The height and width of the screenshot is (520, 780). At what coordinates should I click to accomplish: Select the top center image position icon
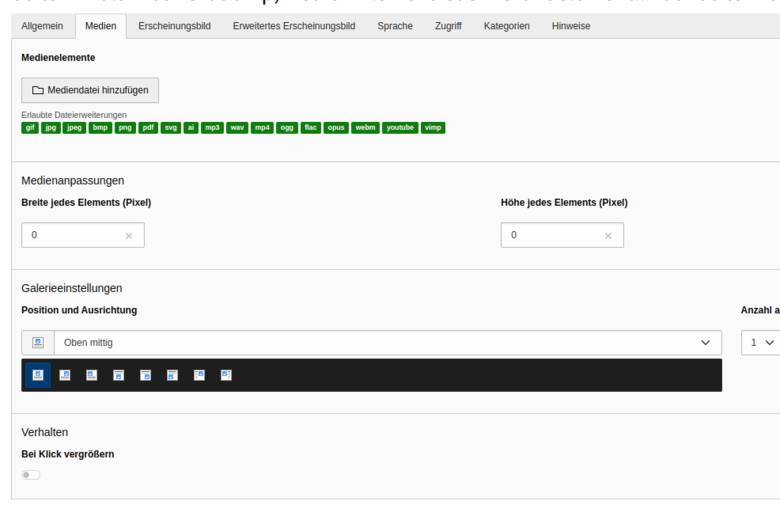[x=38, y=375]
